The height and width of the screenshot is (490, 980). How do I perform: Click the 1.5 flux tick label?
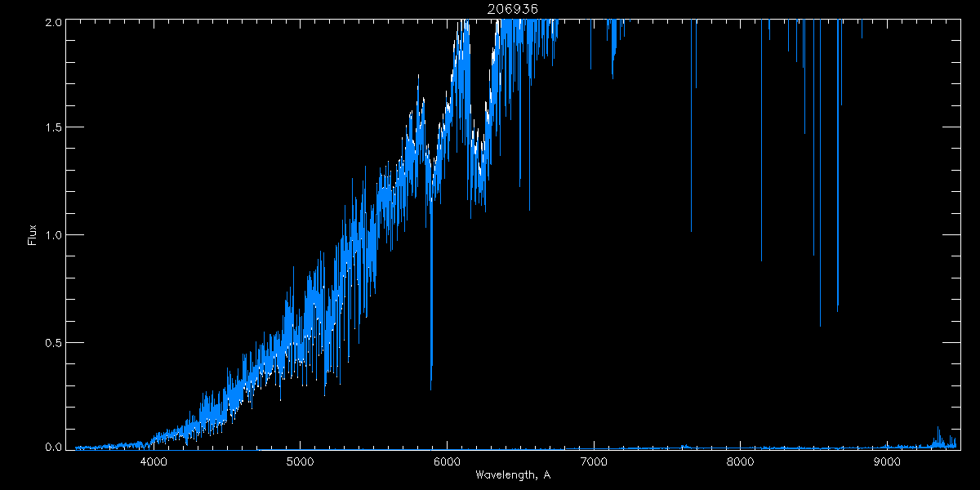51,127
